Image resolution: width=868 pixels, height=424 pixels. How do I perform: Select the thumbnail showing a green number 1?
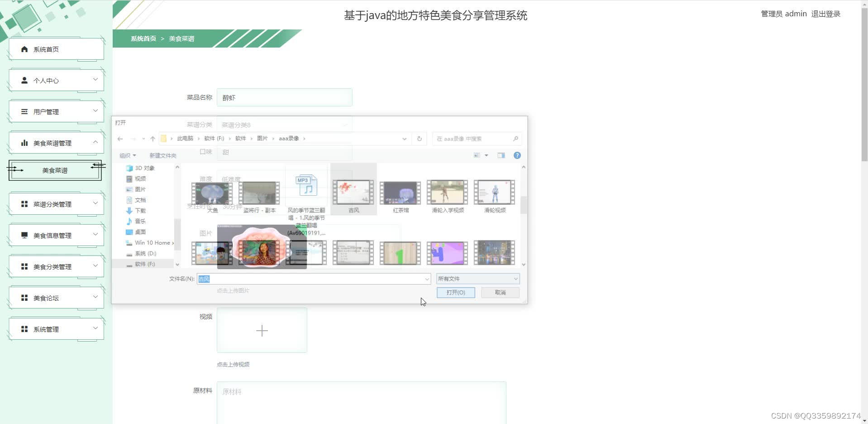pyautogui.click(x=400, y=253)
